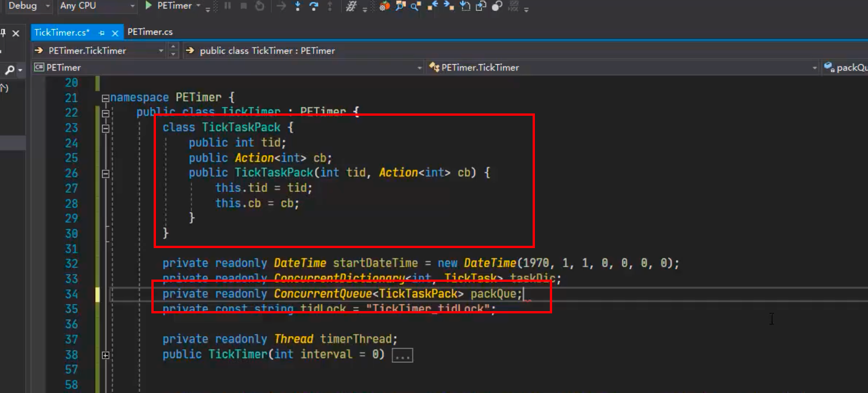Open the Any CPU platform dropdown

pos(97,6)
